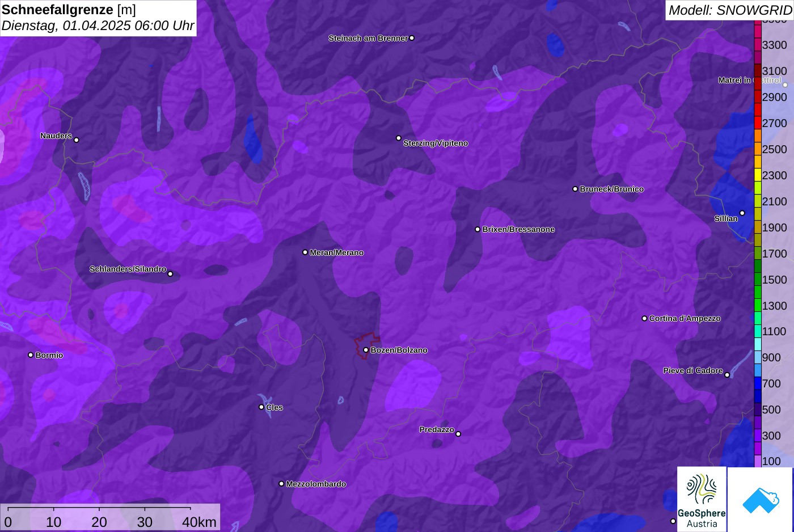This screenshot has width=794, height=532.
Task: Click the Schneefallgrenze [m] title
Action: pyautogui.click(x=69, y=10)
